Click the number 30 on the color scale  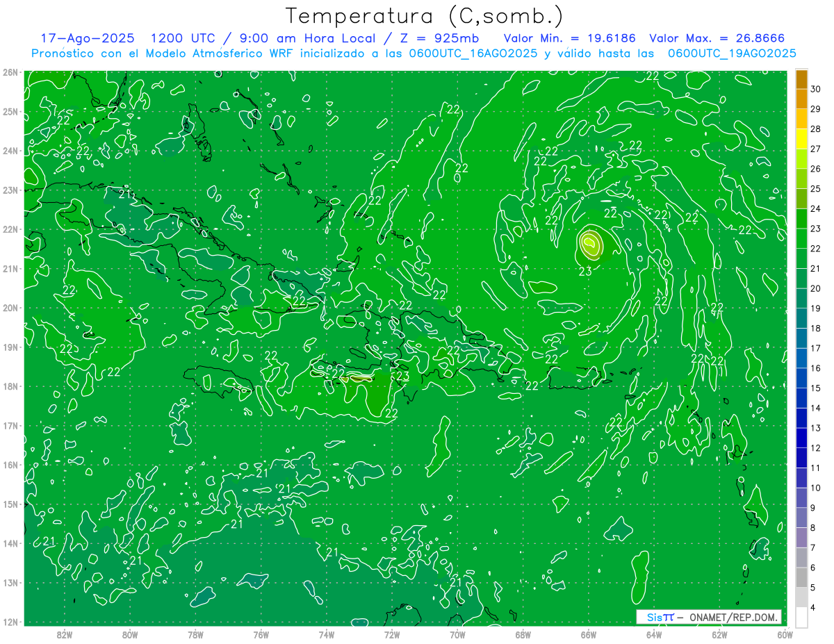(x=816, y=88)
